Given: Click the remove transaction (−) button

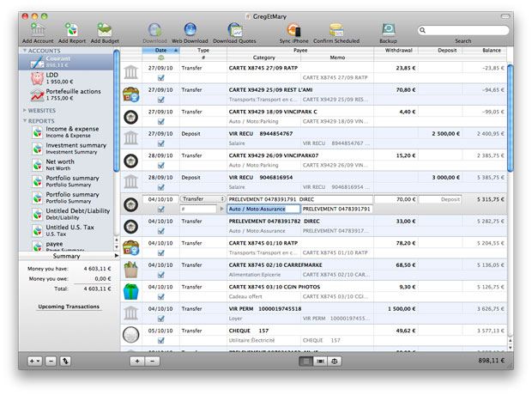Looking at the screenshot, I should 153,361.
